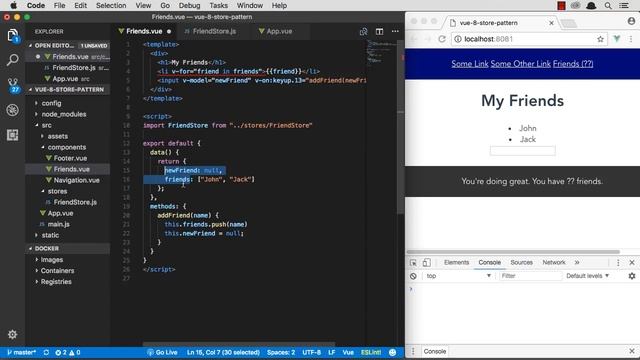
Task: Collapse the stores folder
Action: [57, 191]
